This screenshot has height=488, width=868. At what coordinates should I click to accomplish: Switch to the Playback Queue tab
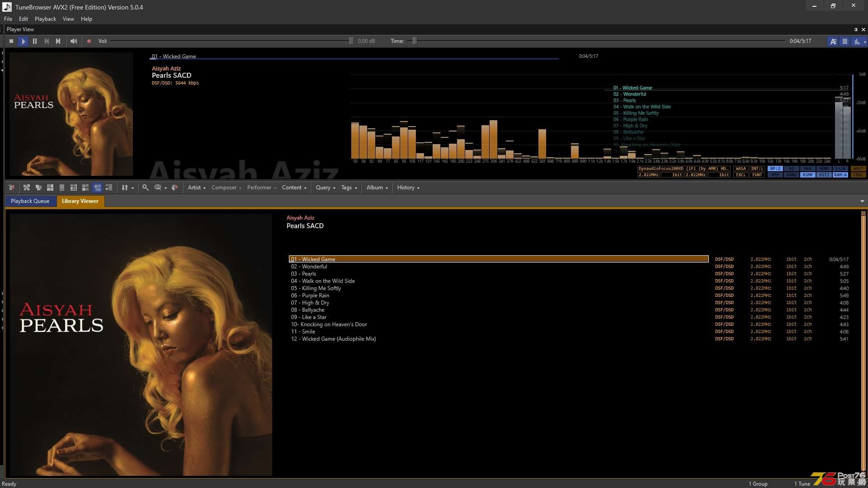coord(30,201)
